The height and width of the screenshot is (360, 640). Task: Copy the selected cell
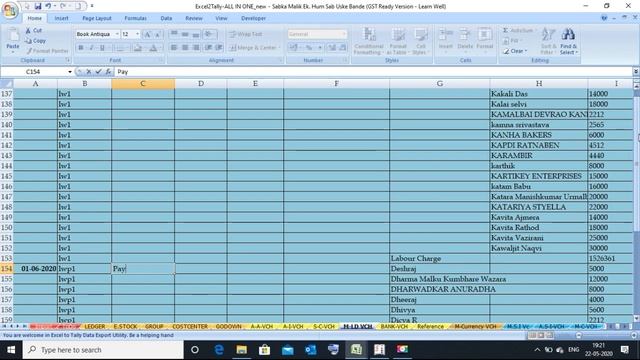click(36, 40)
